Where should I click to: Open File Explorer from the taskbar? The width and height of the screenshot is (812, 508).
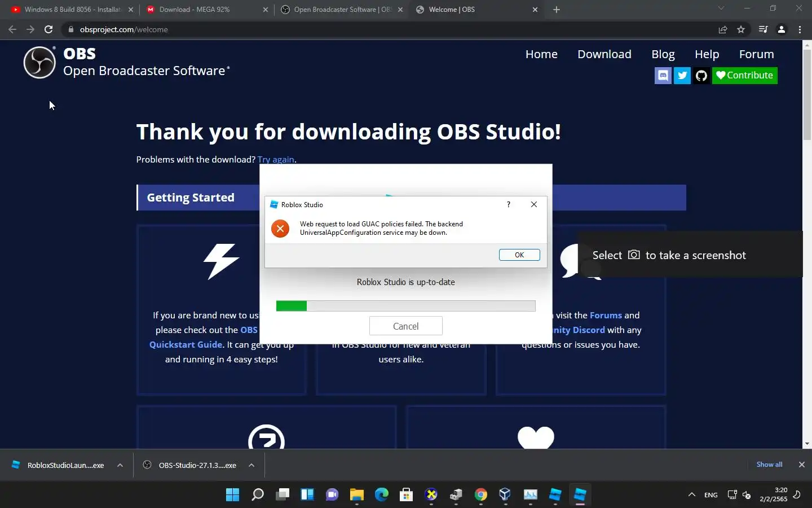(x=357, y=495)
